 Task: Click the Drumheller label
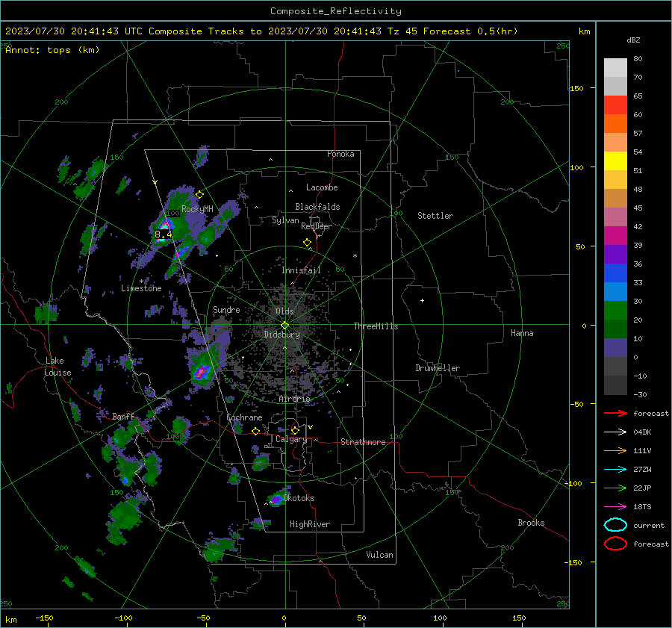tap(438, 368)
